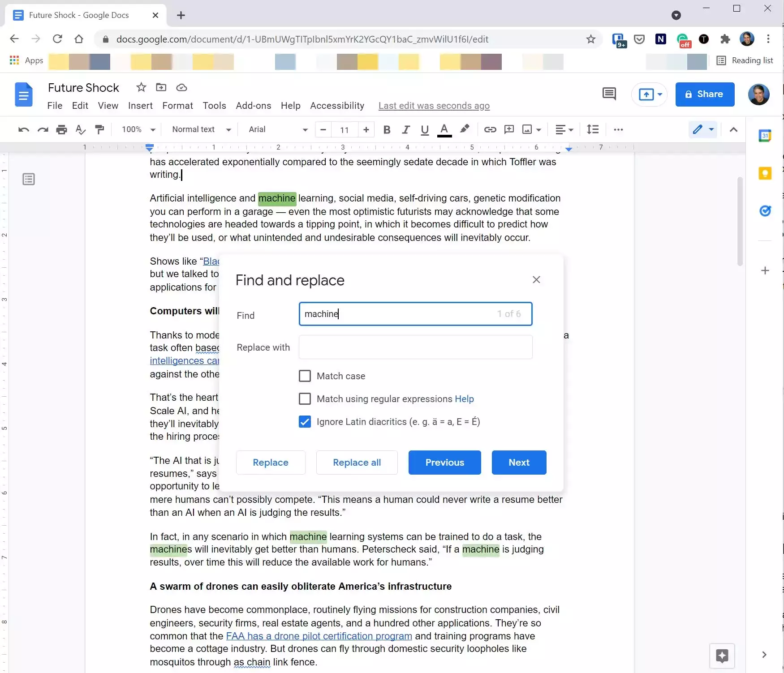The image size is (784, 673).
Task: Open comment history beside the Share button
Action: (x=609, y=94)
